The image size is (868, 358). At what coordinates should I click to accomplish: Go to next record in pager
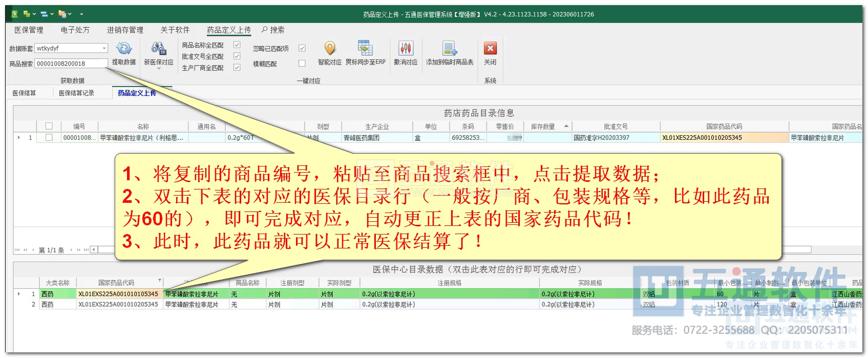click(x=71, y=250)
